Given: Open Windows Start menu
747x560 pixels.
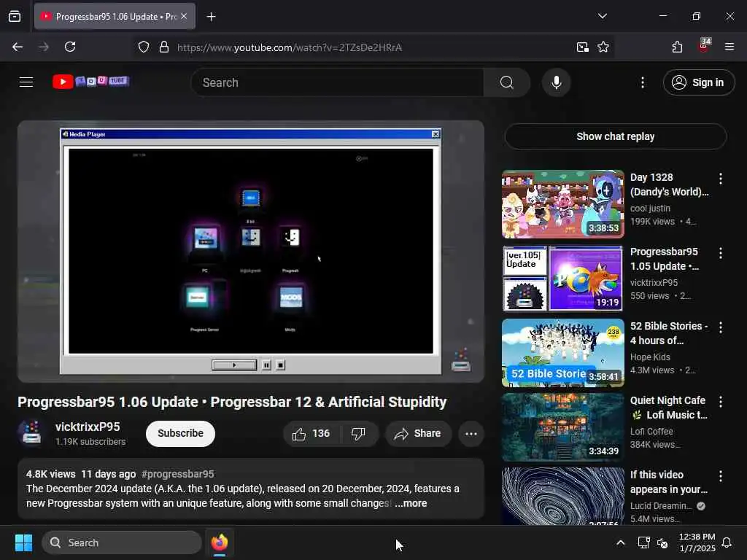Looking at the screenshot, I should 23,542.
